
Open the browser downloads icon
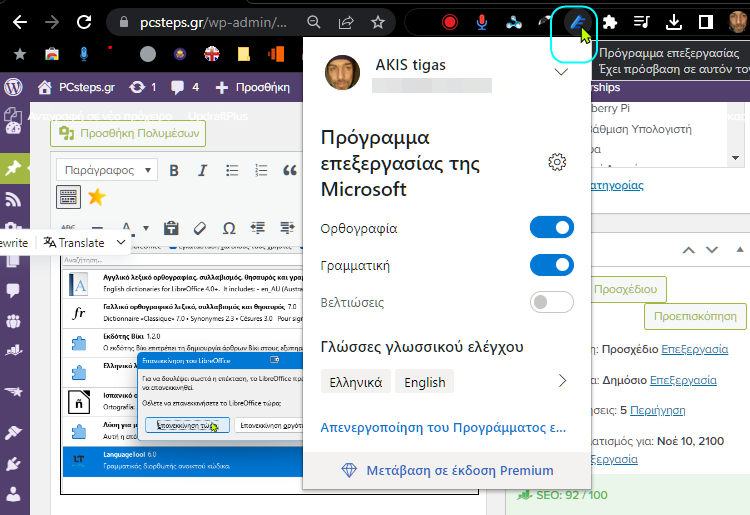point(673,22)
